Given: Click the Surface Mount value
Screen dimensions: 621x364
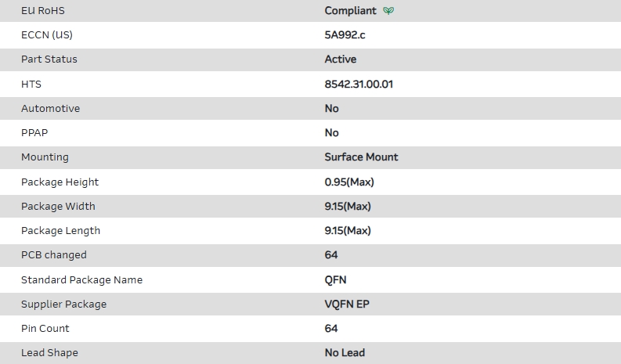Looking at the screenshot, I should click(x=361, y=157).
